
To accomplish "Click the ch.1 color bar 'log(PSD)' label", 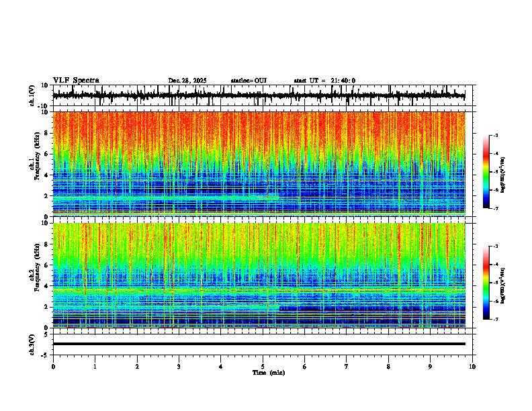I will click(x=503, y=175).
